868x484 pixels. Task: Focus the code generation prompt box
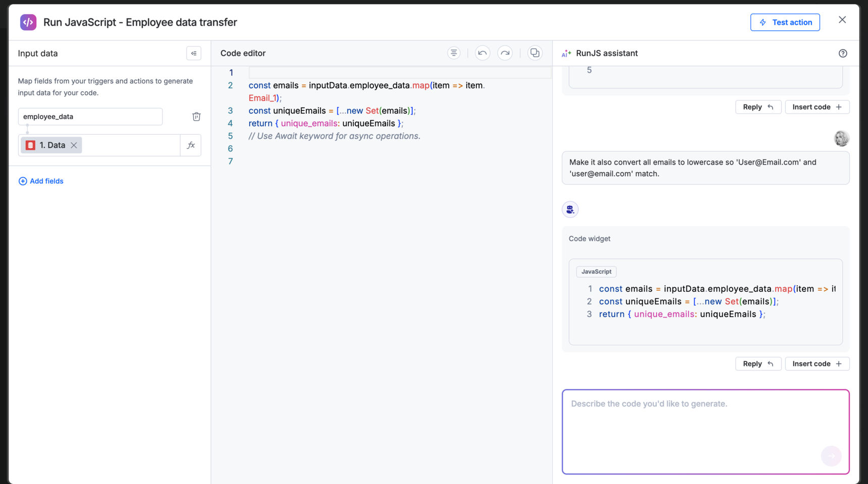point(705,432)
